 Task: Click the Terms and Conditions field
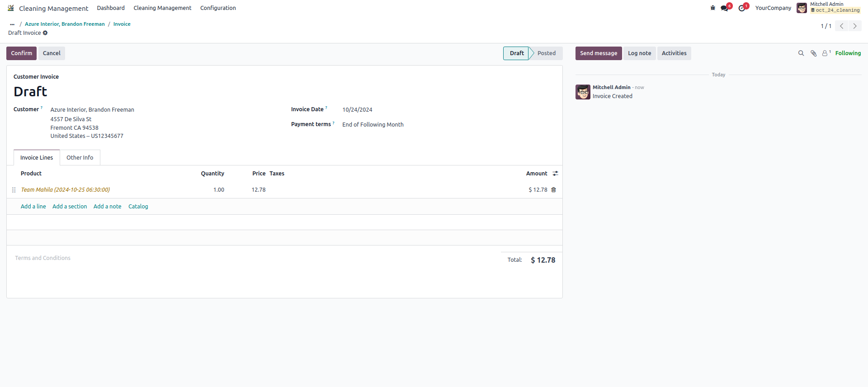click(43, 258)
